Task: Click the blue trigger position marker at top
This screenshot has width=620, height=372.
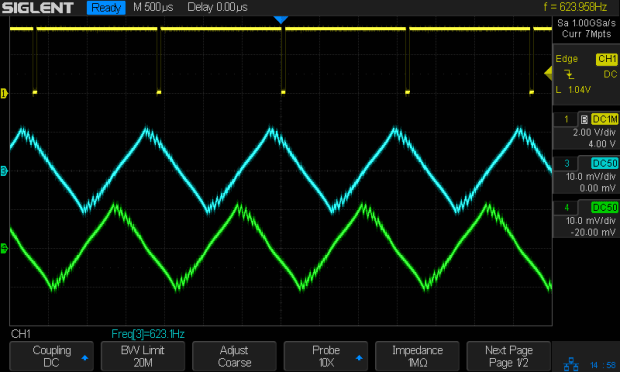Action: [281, 19]
